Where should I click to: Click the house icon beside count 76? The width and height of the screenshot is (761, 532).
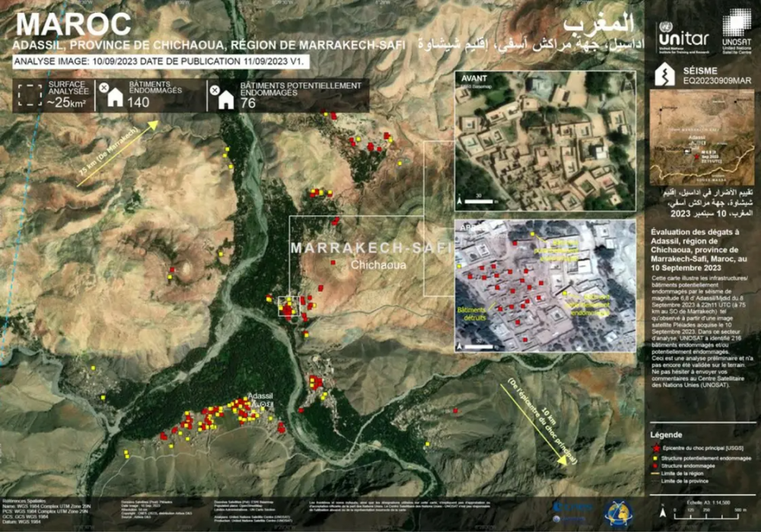coord(226,99)
